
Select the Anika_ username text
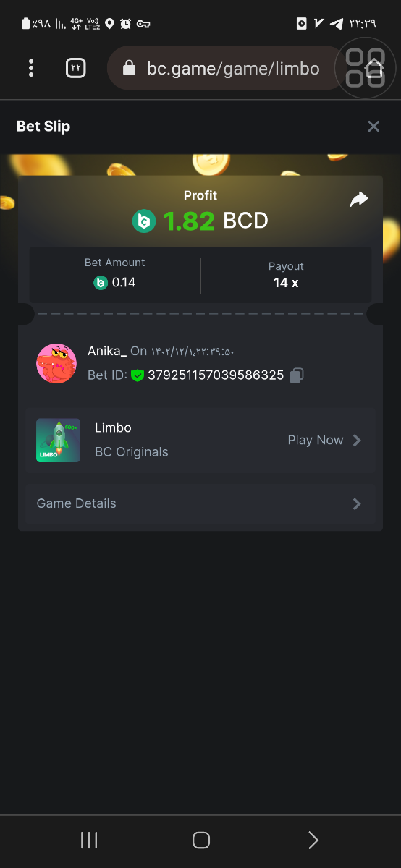pyautogui.click(x=107, y=351)
